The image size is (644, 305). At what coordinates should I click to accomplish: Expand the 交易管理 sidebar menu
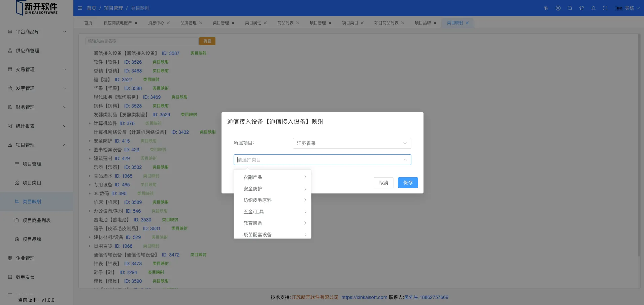[x=37, y=69]
